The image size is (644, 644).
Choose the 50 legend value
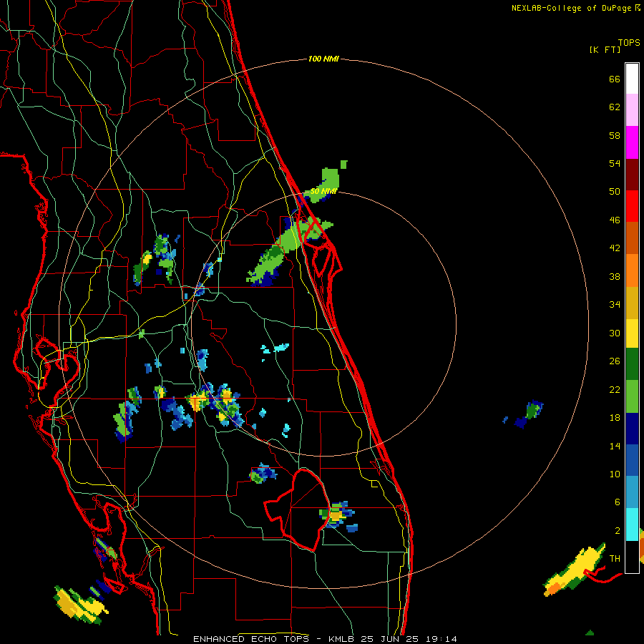click(615, 191)
